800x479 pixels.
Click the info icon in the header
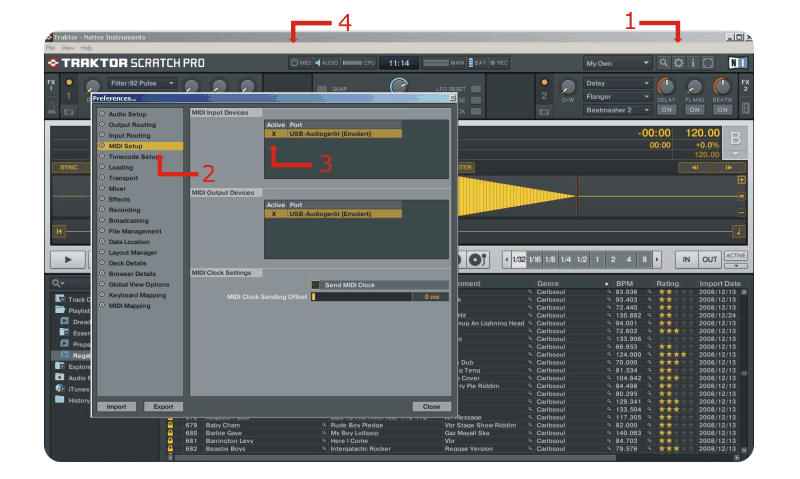tap(694, 62)
